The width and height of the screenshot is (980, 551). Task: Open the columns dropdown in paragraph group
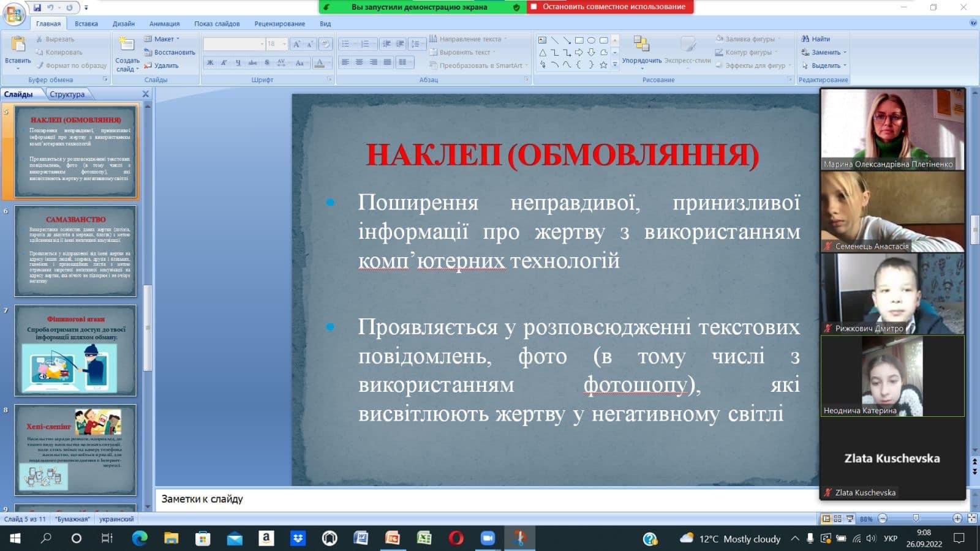pos(404,62)
